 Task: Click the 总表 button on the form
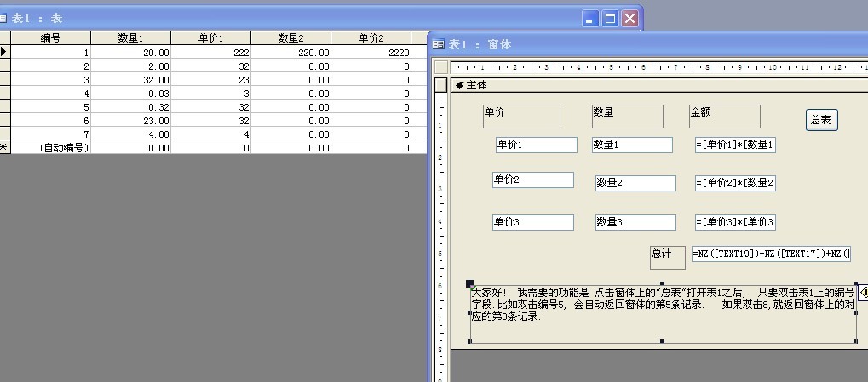821,120
